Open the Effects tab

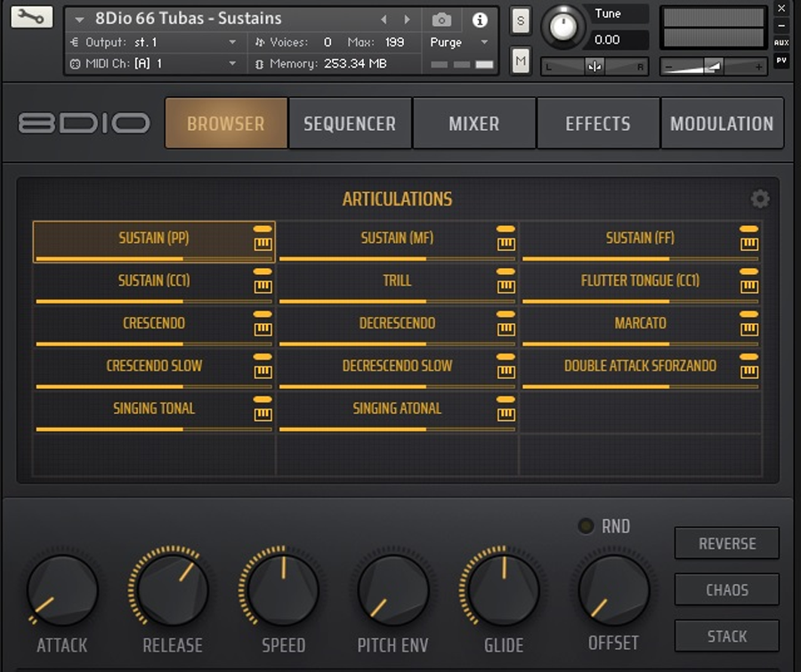(598, 123)
